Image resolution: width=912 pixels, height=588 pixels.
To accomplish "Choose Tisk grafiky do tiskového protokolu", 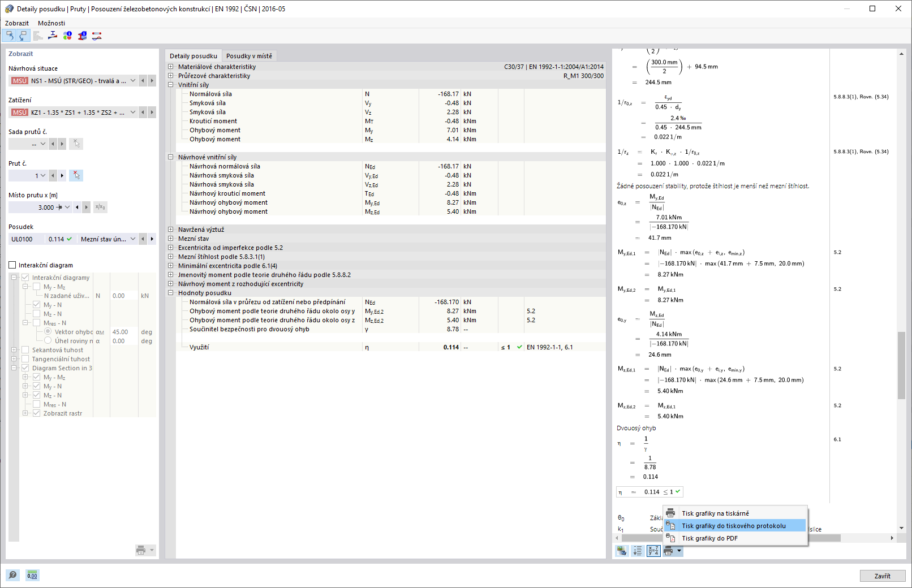I will tap(735, 526).
